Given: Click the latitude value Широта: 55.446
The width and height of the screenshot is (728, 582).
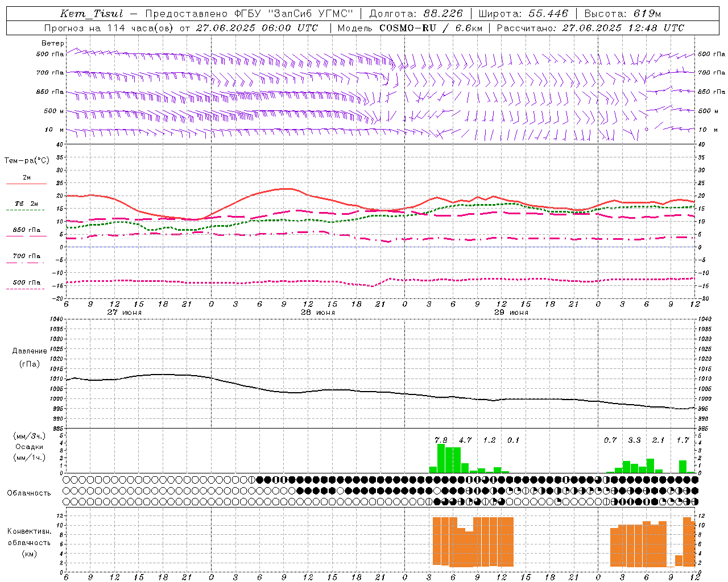Looking at the screenshot, I should coord(523,14).
